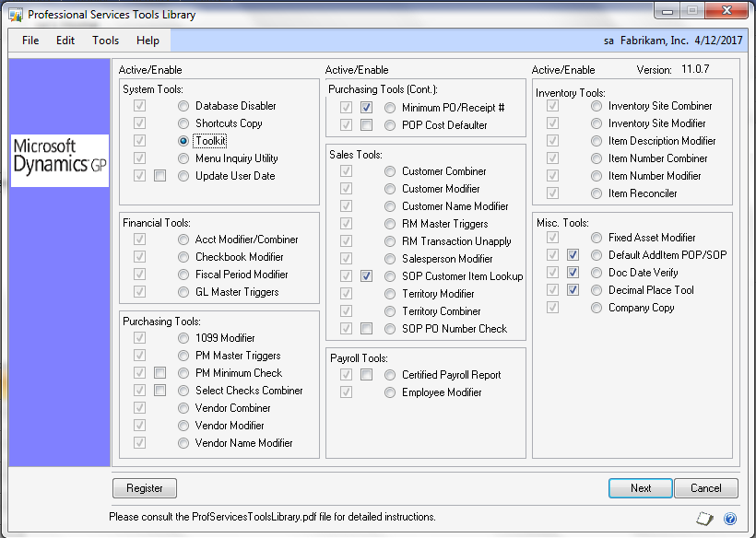Choose Inventory Site Combiner tool

[x=597, y=106]
